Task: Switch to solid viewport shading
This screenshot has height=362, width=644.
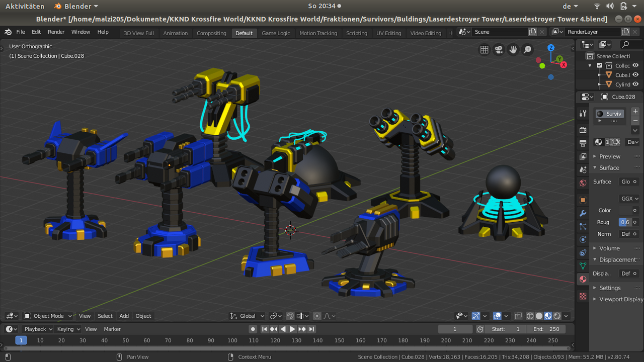Action: 539,316
